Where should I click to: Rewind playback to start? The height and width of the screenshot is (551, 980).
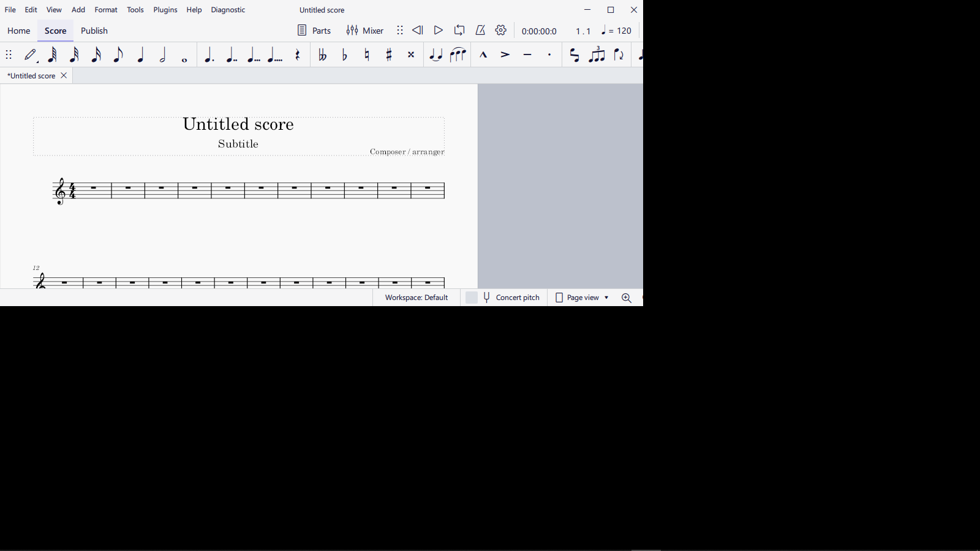click(418, 31)
